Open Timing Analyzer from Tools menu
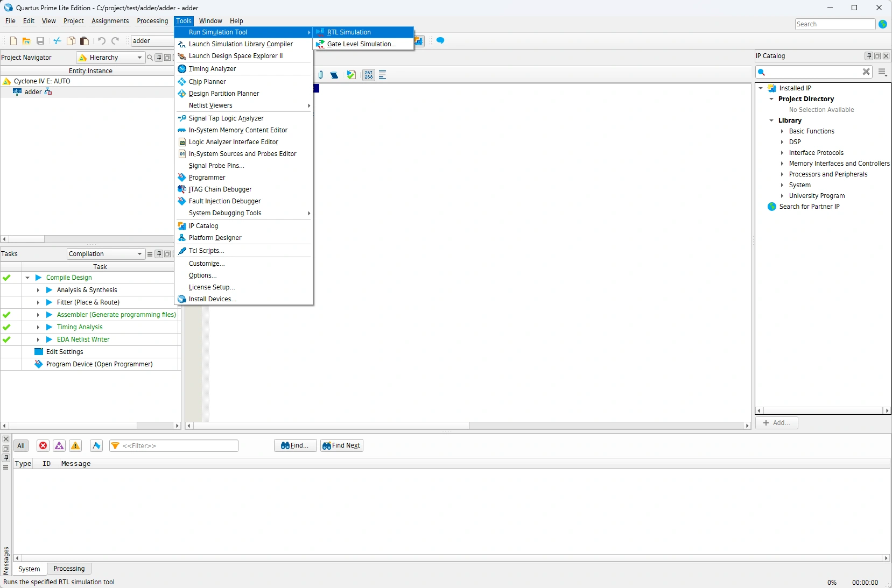 click(212, 69)
